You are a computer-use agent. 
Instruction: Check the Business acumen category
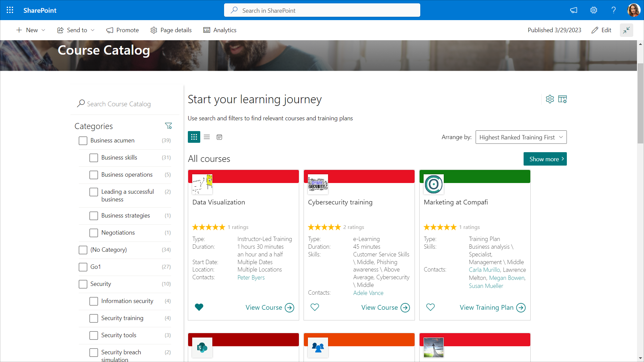click(83, 141)
